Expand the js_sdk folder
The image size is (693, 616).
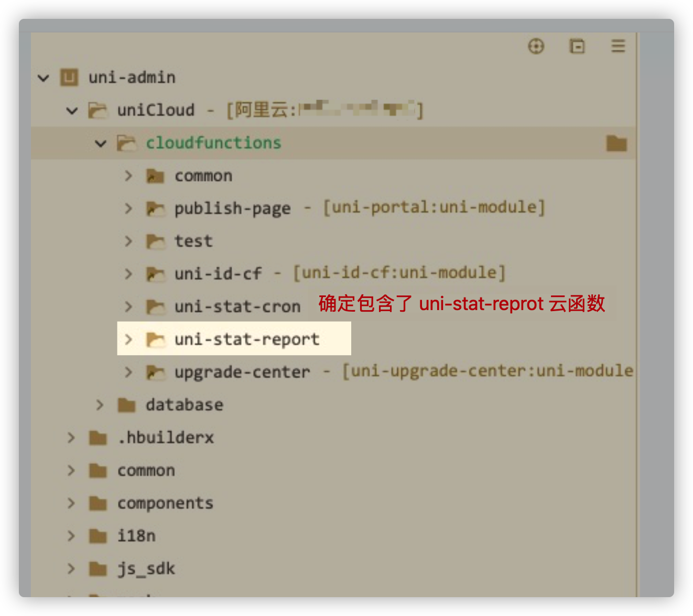(71, 569)
